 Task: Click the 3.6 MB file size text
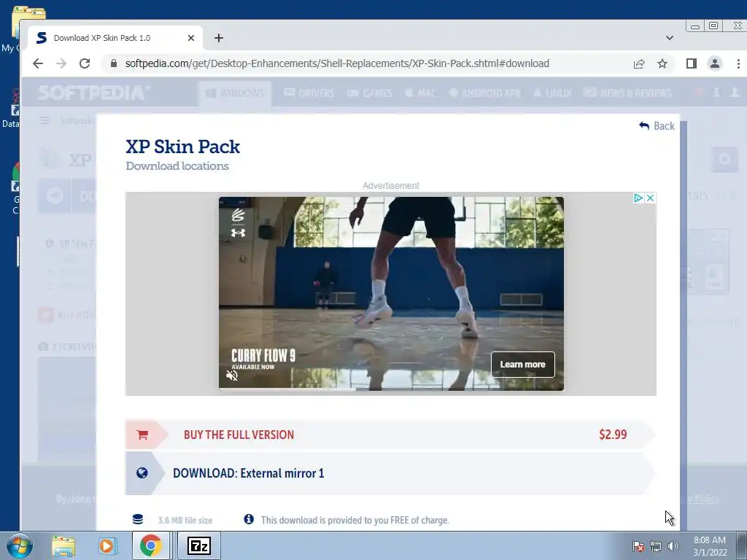click(185, 521)
